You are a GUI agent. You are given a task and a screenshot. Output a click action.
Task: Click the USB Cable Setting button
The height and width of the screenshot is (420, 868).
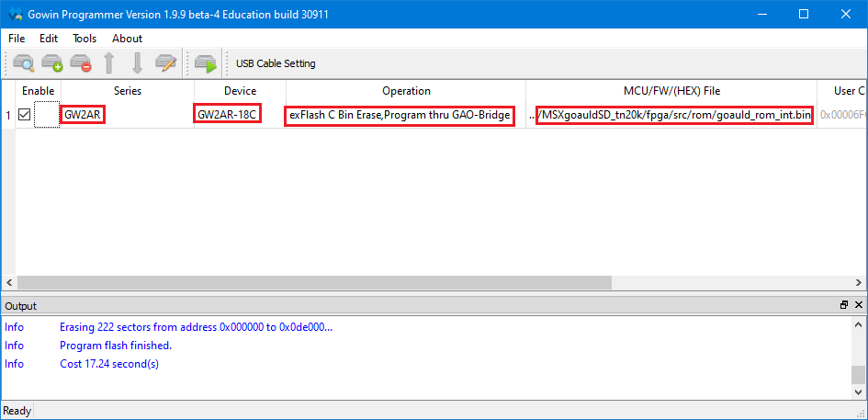tap(276, 63)
